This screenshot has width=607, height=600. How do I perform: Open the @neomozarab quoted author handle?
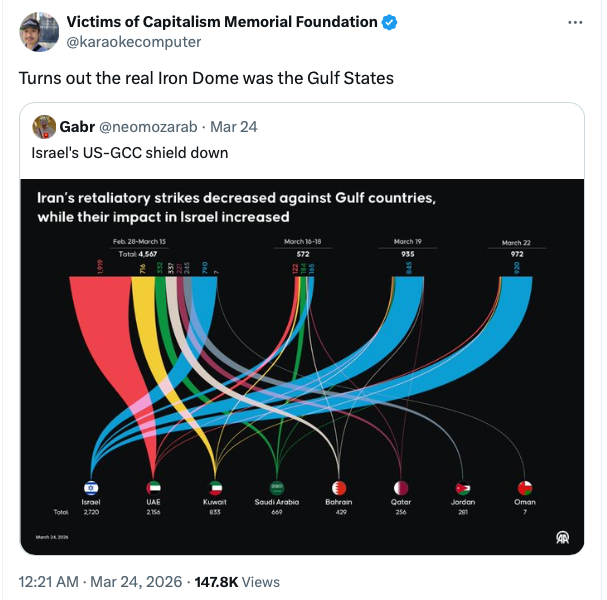[150, 127]
